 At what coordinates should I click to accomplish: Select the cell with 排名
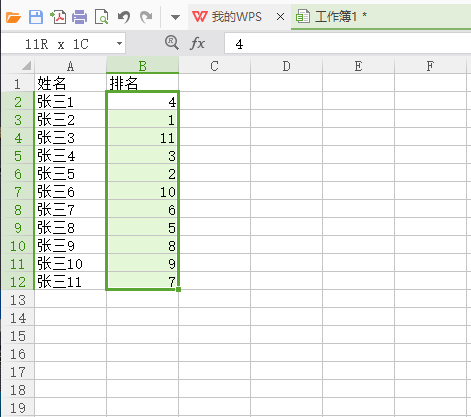coord(143,83)
